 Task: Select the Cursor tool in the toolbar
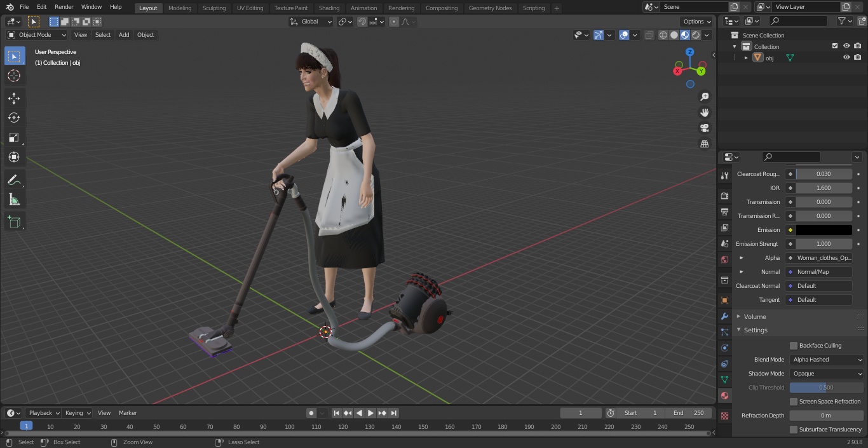[x=14, y=76]
